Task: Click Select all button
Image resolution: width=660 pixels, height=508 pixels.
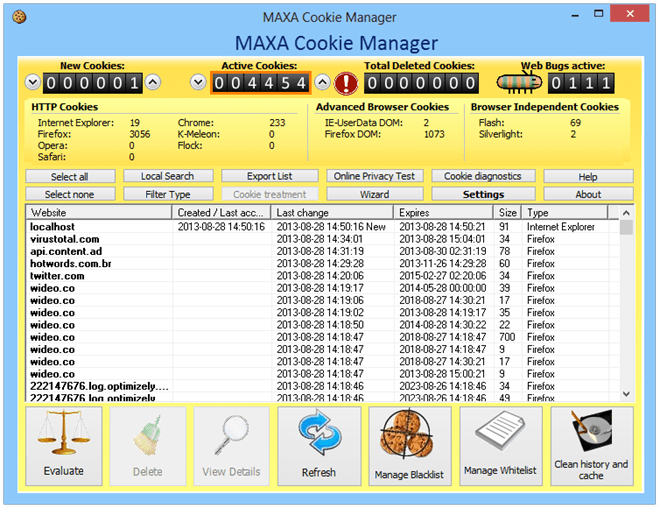Action: [x=70, y=176]
